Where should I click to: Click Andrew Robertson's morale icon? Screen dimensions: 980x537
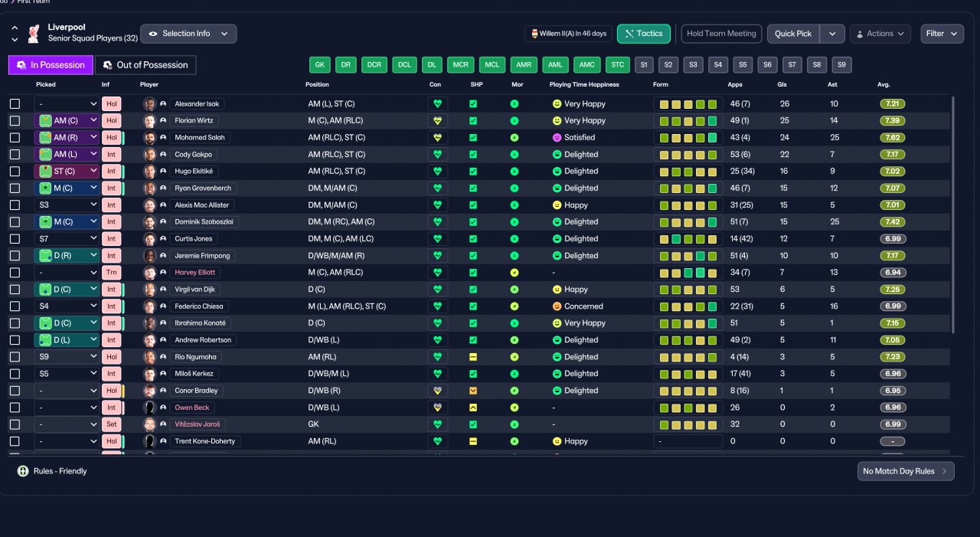tap(514, 340)
